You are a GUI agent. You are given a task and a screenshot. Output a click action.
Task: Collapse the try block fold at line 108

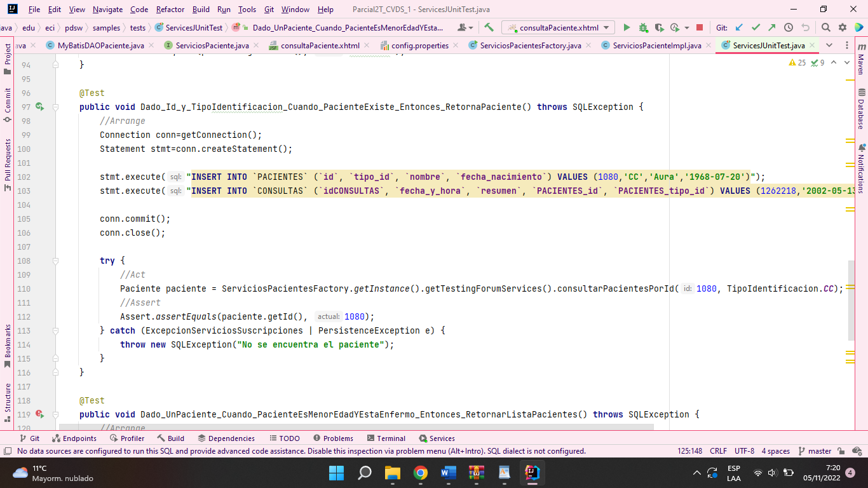[x=56, y=261]
